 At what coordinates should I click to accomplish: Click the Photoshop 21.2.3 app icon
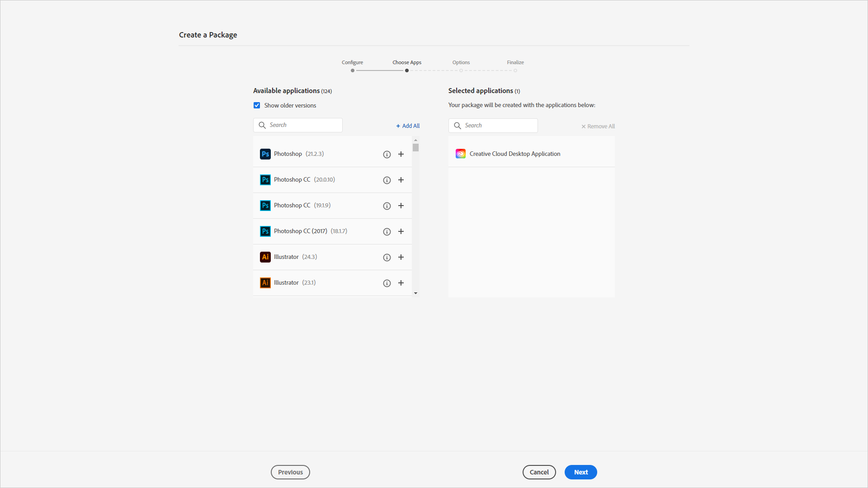[265, 154]
